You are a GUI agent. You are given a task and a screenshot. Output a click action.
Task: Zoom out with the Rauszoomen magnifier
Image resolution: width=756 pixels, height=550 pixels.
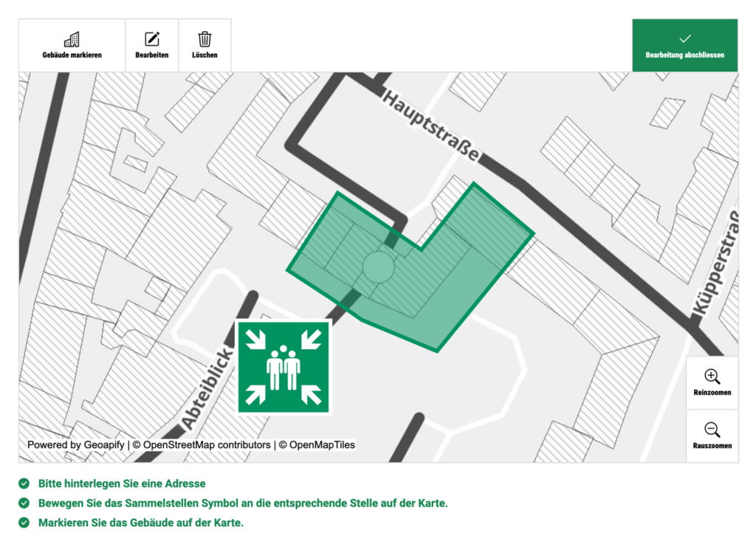(x=712, y=430)
